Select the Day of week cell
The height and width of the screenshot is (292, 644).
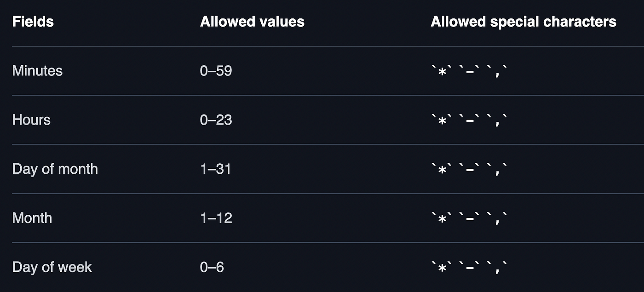(x=52, y=267)
